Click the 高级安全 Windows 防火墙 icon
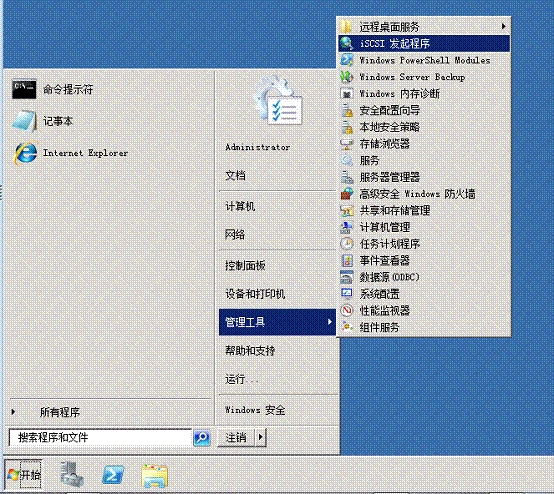Viewport: 554px width, 494px height. 347,194
